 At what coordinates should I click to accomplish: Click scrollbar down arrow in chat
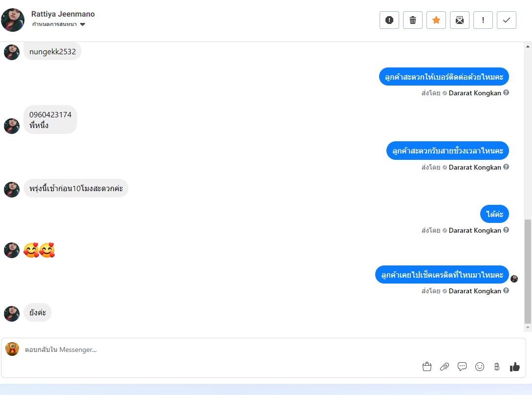528,328
